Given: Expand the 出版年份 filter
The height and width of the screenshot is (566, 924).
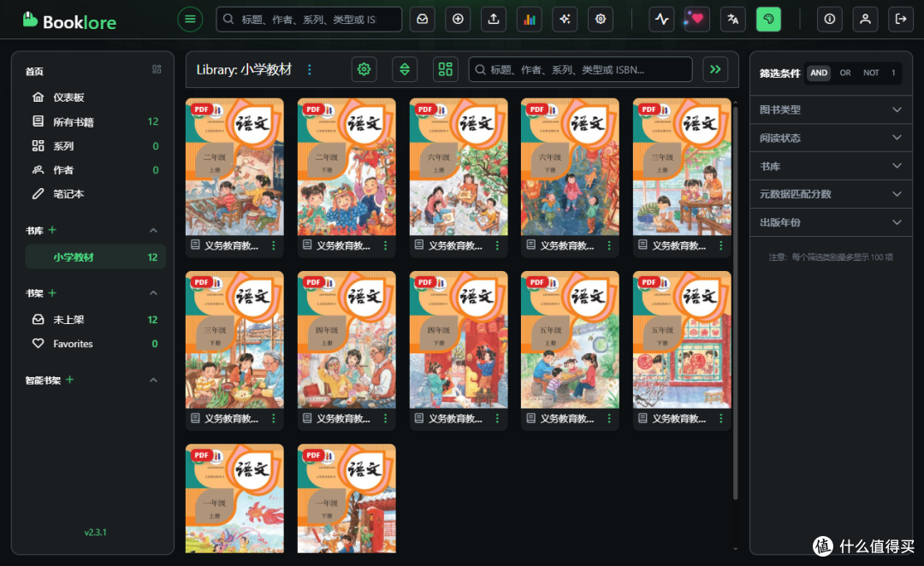Looking at the screenshot, I should pos(831,222).
